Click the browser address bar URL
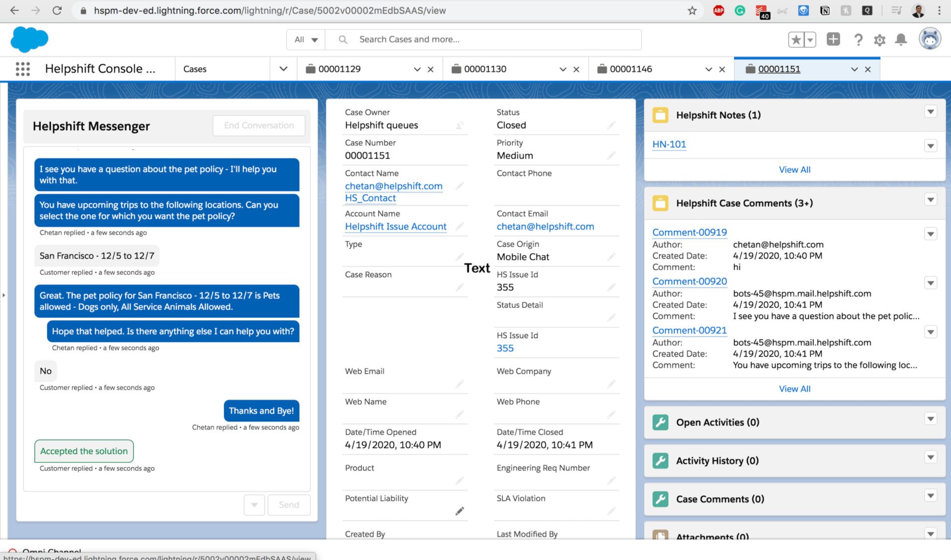Screen dimensions: 951x560 click(270, 10)
